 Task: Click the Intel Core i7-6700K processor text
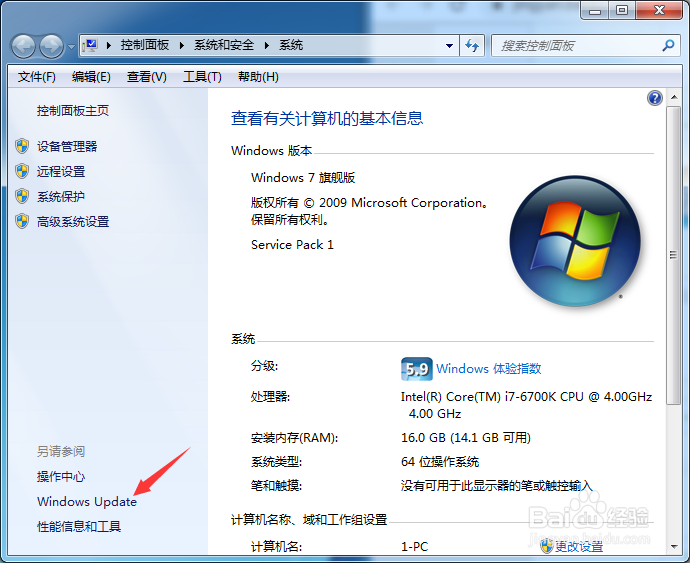pyautogui.click(x=526, y=405)
